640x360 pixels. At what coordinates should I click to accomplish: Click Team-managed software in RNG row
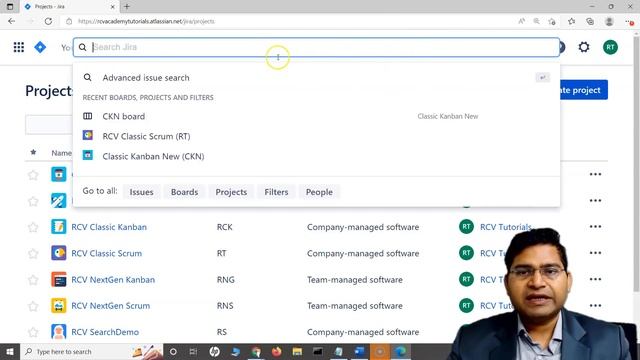[355, 280]
